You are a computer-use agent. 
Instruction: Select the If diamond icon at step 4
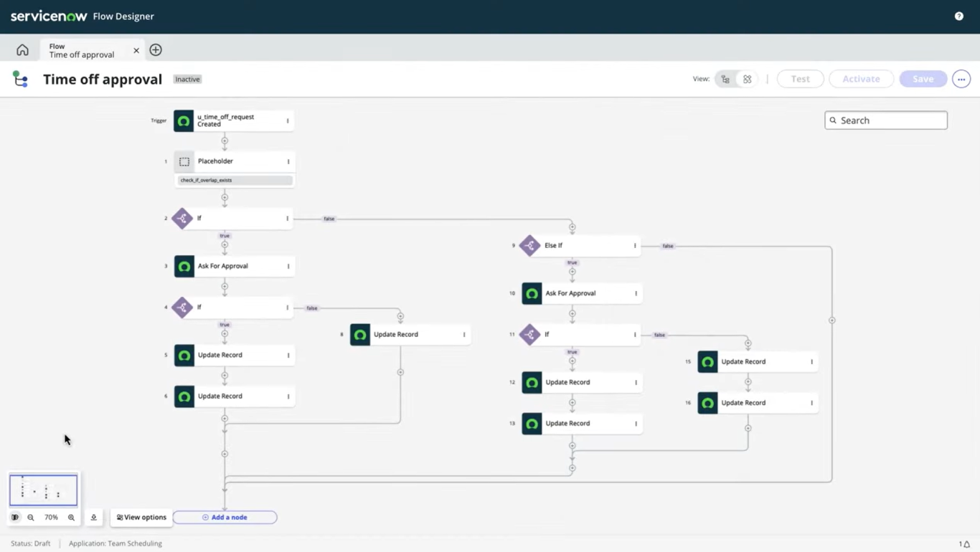pyautogui.click(x=182, y=308)
